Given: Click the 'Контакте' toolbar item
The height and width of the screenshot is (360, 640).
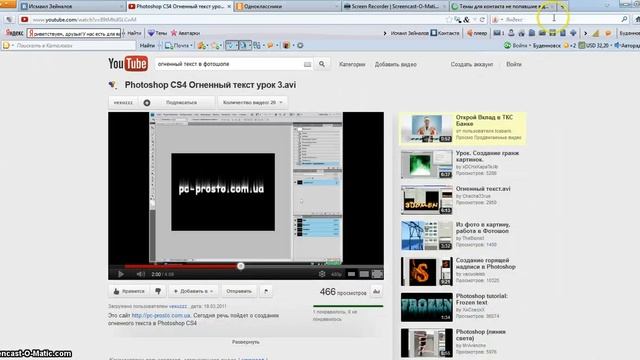Looking at the screenshot, I should (445, 33).
